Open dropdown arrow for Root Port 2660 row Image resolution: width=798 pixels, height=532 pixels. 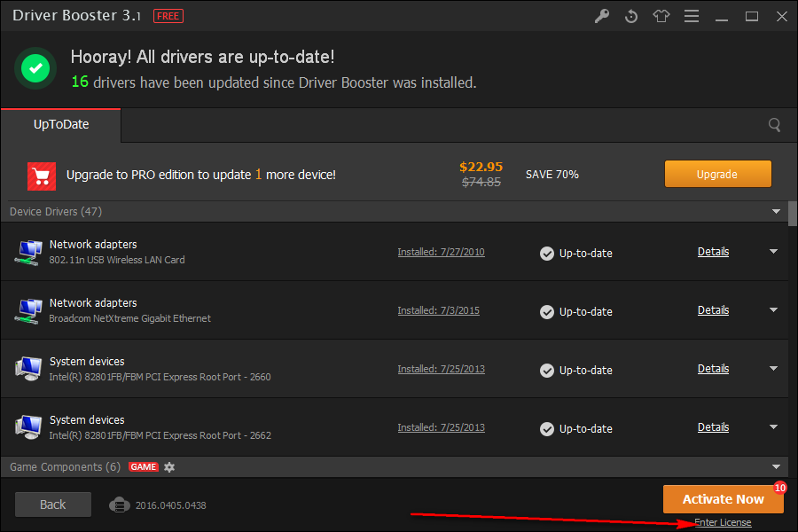(x=773, y=369)
